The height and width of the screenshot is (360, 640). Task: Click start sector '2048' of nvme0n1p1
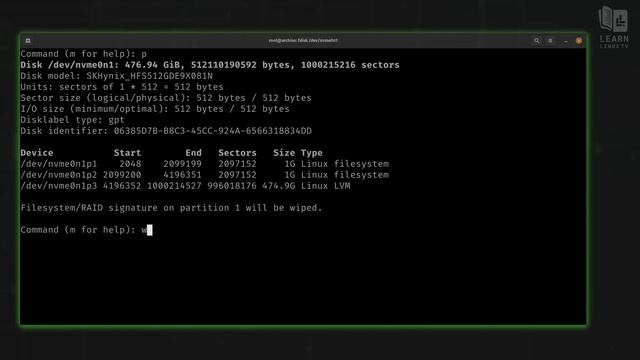point(130,164)
